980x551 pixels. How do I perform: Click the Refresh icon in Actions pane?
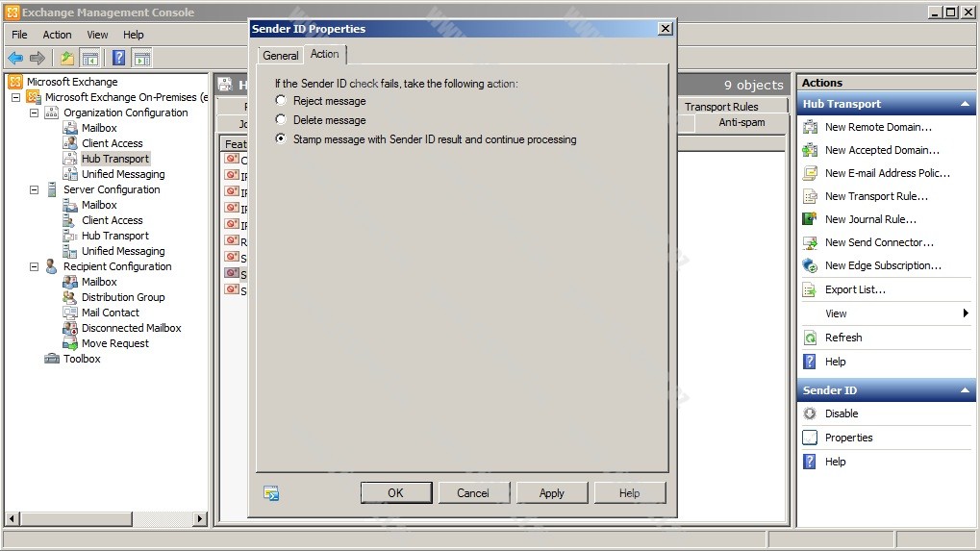point(810,338)
